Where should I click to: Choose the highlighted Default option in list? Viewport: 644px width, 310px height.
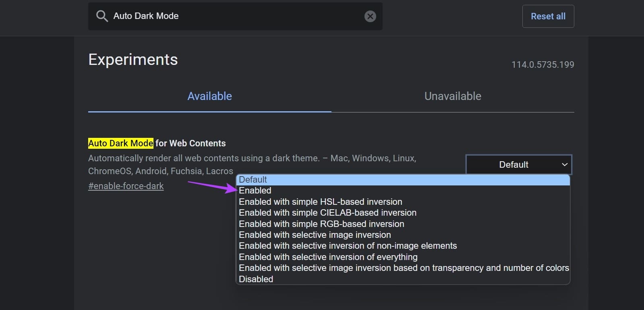[403, 180]
